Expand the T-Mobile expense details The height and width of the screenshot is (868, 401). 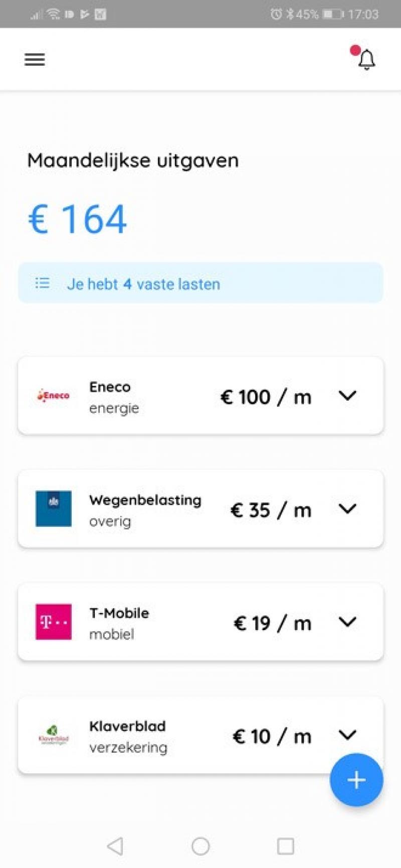[x=347, y=622]
